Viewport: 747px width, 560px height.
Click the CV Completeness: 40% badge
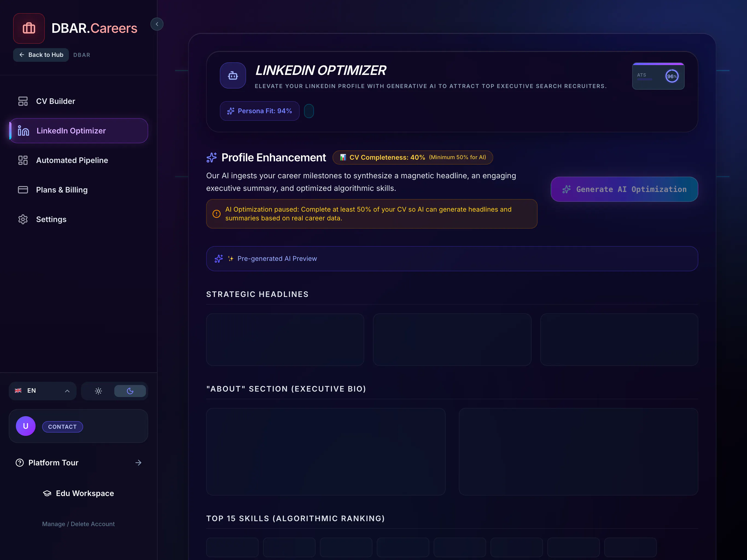413,157
